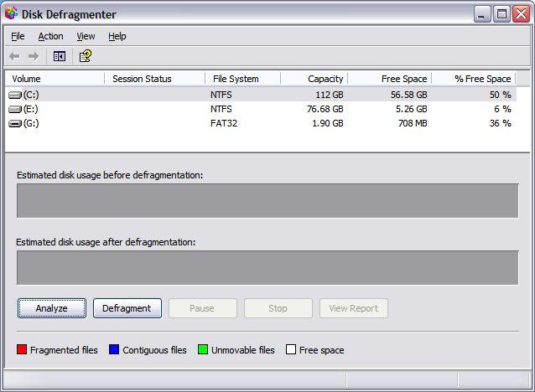Click the back arrow toolbar icon
This screenshot has height=392, width=535.
(14, 56)
